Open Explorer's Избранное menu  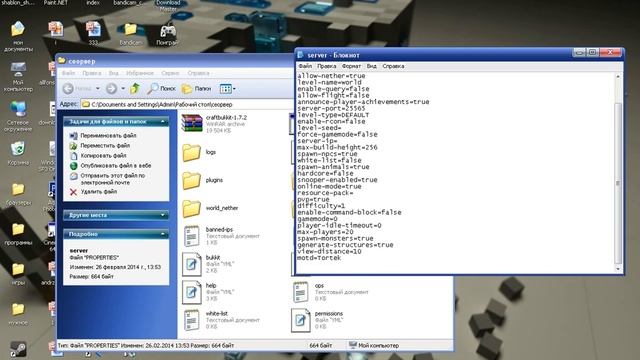click(x=140, y=73)
